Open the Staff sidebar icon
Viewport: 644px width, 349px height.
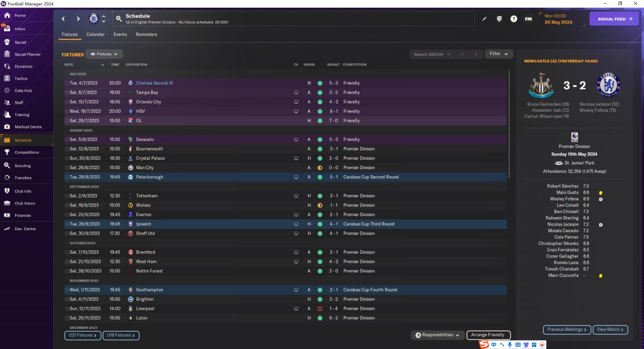(x=7, y=103)
